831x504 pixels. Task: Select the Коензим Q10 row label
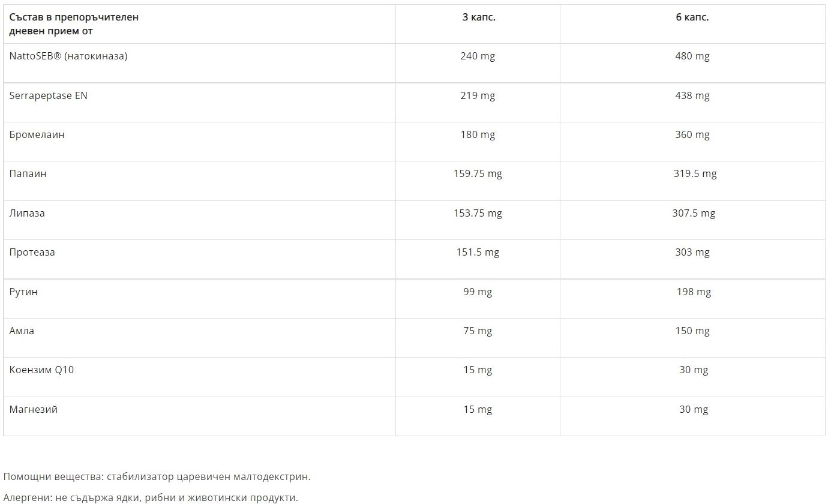(42, 370)
